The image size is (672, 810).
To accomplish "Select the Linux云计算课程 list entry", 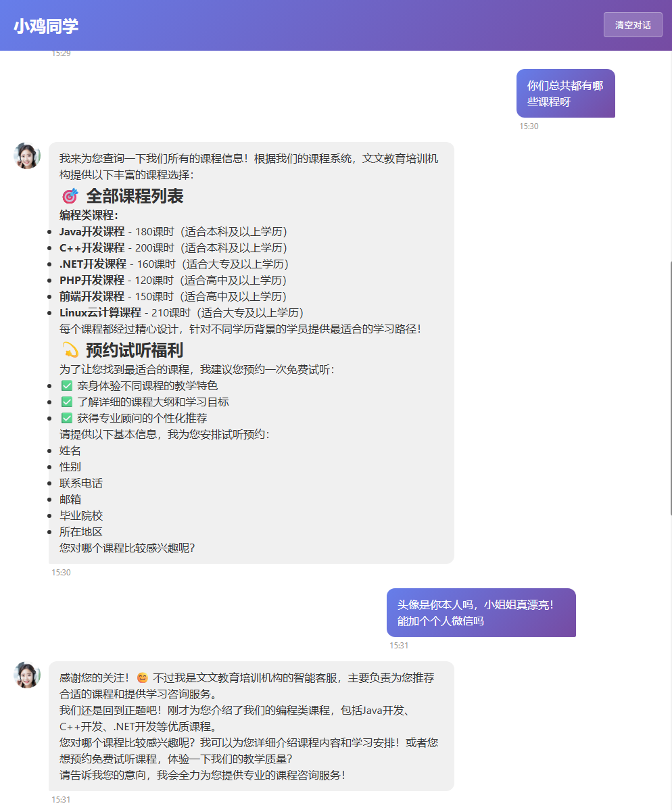I will (100, 312).
